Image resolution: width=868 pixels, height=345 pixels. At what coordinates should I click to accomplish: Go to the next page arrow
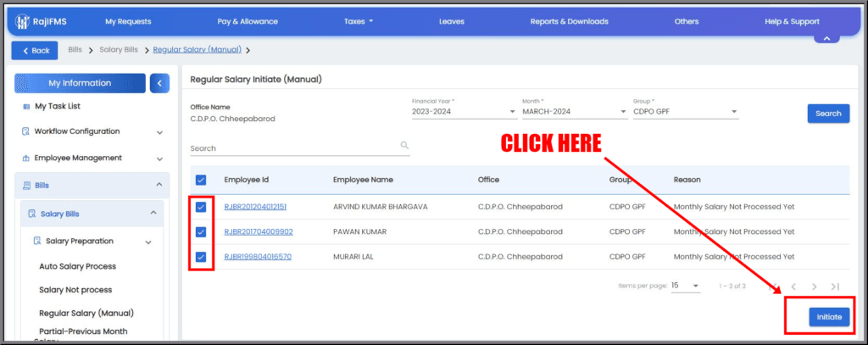[815, 287]
